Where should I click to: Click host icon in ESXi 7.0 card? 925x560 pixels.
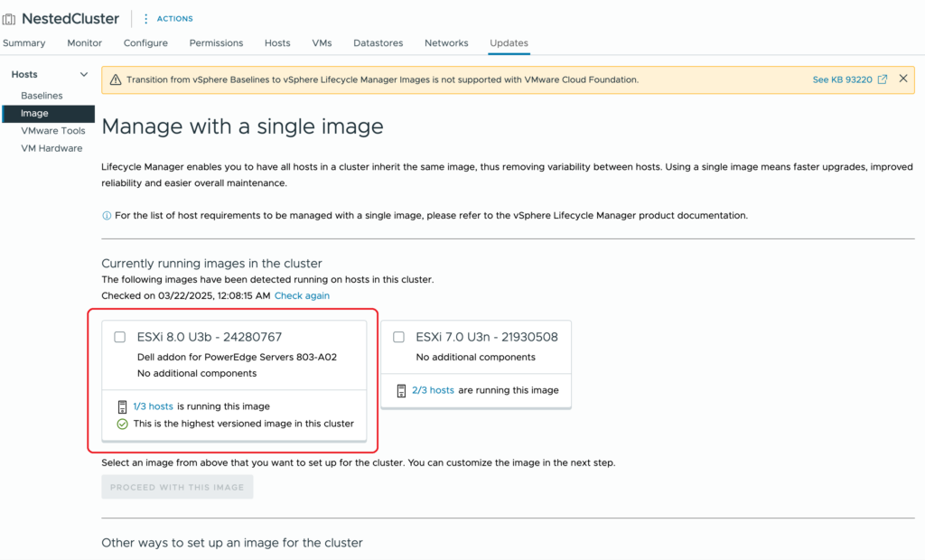click(402, 390)
